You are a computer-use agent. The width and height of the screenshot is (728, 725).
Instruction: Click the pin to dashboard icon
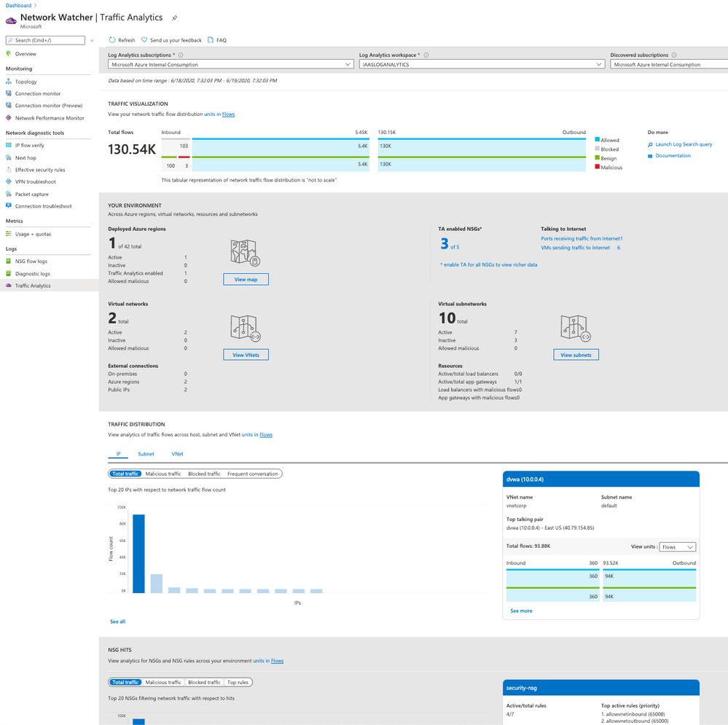pyautogui.click(x=175, y=18)
